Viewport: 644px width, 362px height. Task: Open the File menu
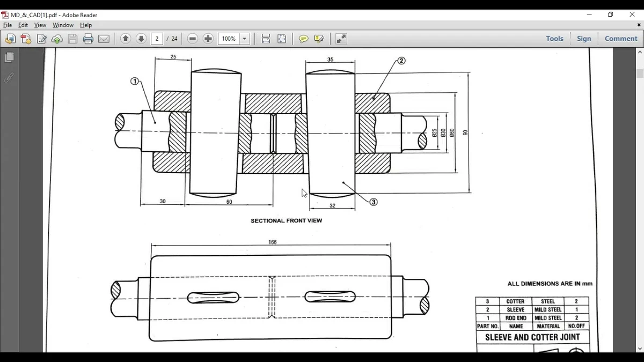pyautogui.click(x=8, y=25)
